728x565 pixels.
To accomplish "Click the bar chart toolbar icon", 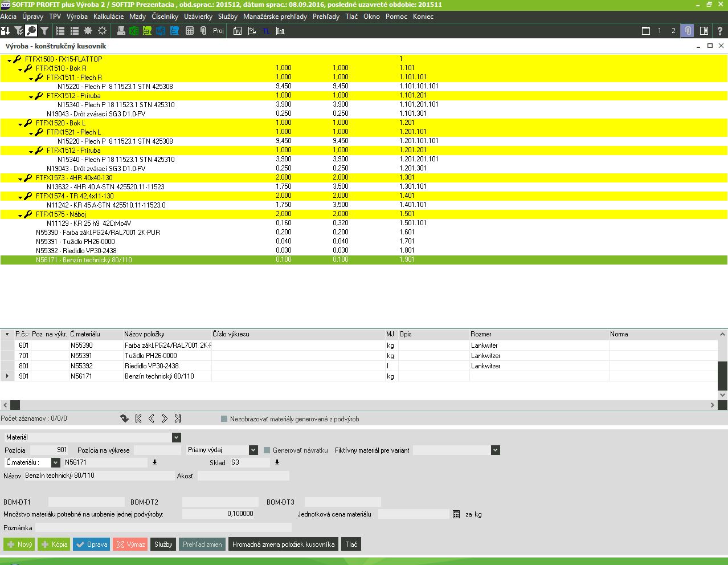I will pyautogui.click(x=280, y=31).
